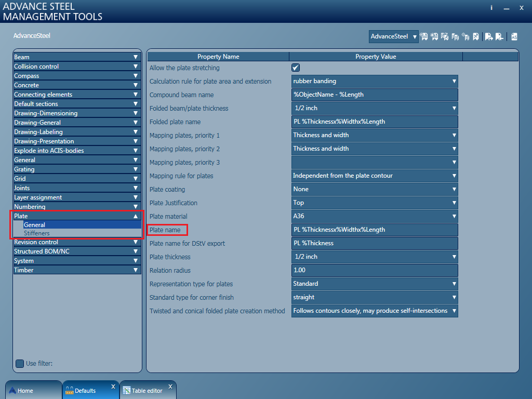Expand the Timber category
The height and width of the screenshot is (399, 532).
pos(77,270)
